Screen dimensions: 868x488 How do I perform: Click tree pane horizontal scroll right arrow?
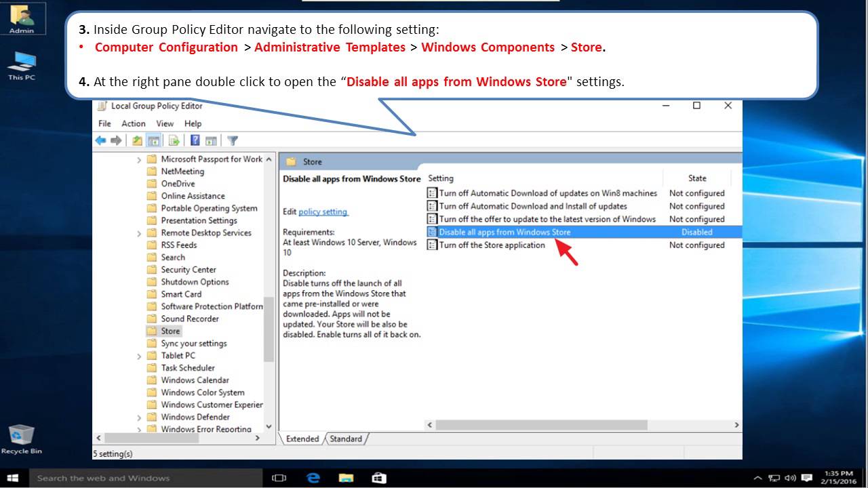coord(257,439)
